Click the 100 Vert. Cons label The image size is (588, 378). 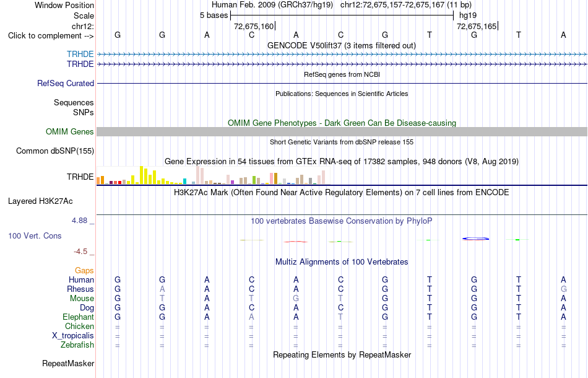click(x=35, y=235)
